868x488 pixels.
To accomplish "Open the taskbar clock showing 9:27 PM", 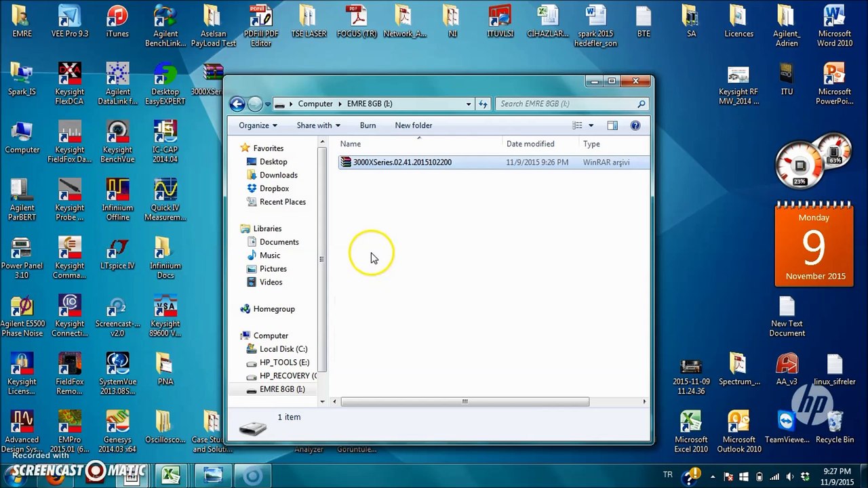I will [x=837, y=476].
